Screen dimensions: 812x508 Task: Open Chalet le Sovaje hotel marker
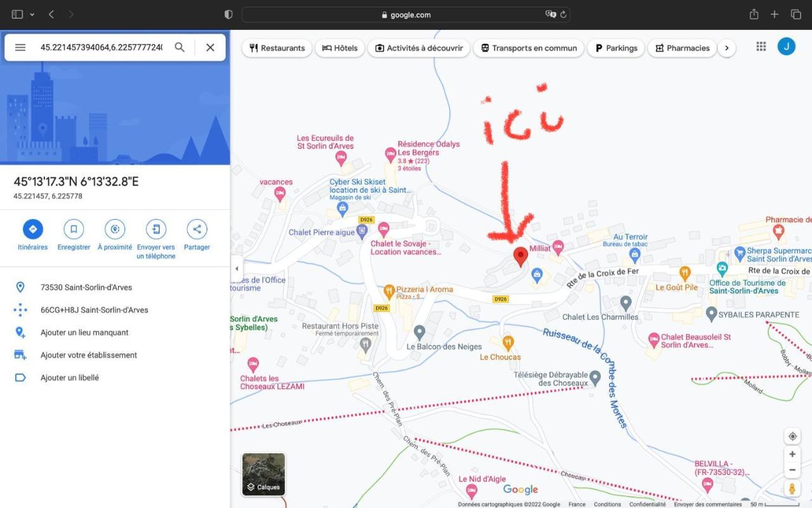(383, 229)
